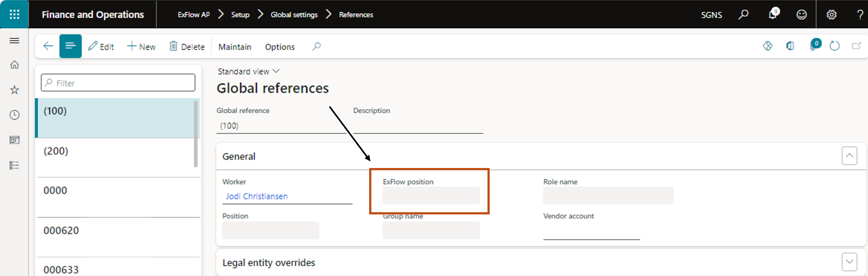This screenshot has width=868, height=276.
Task: Expand the Legal entity overrides section
Action: tap(849, 261)
